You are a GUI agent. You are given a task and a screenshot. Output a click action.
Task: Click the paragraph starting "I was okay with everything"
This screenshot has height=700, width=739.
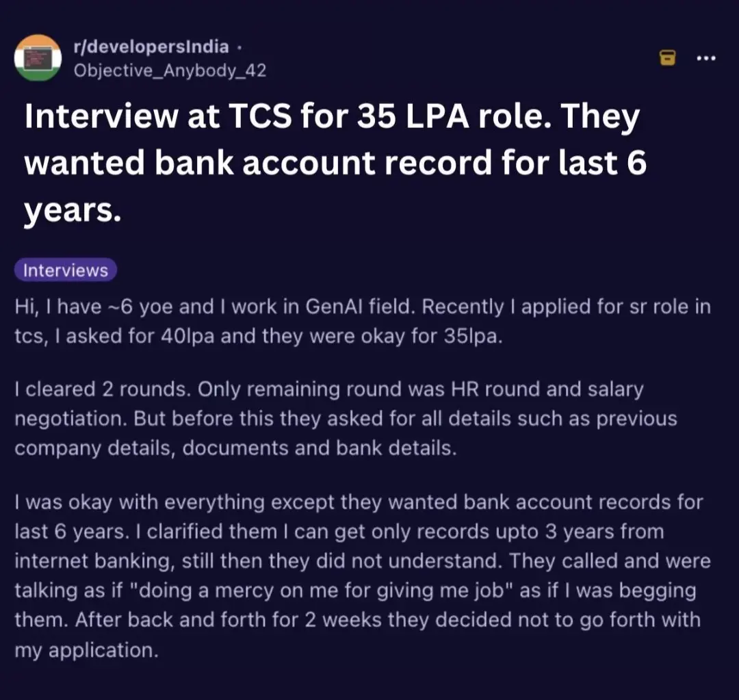point(363,576)
